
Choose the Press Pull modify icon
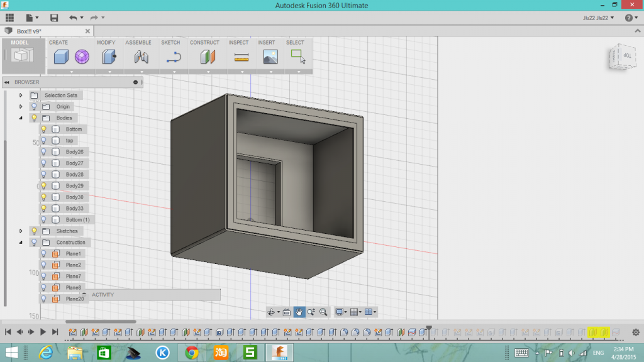[109, 57]
